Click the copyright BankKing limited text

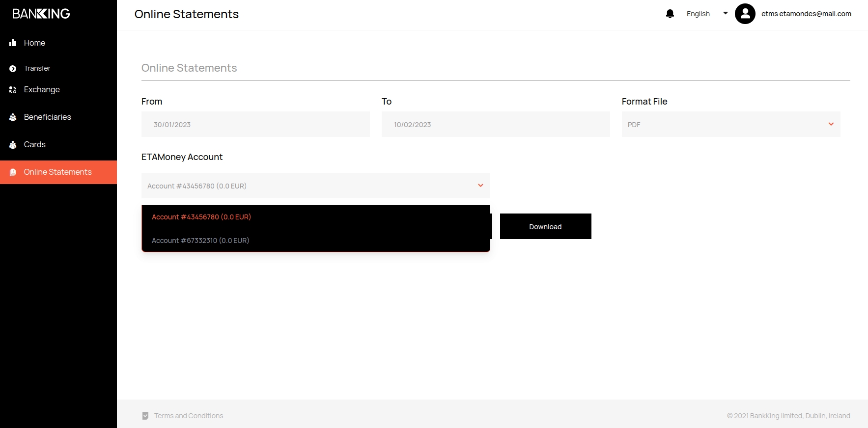point(788,416)
